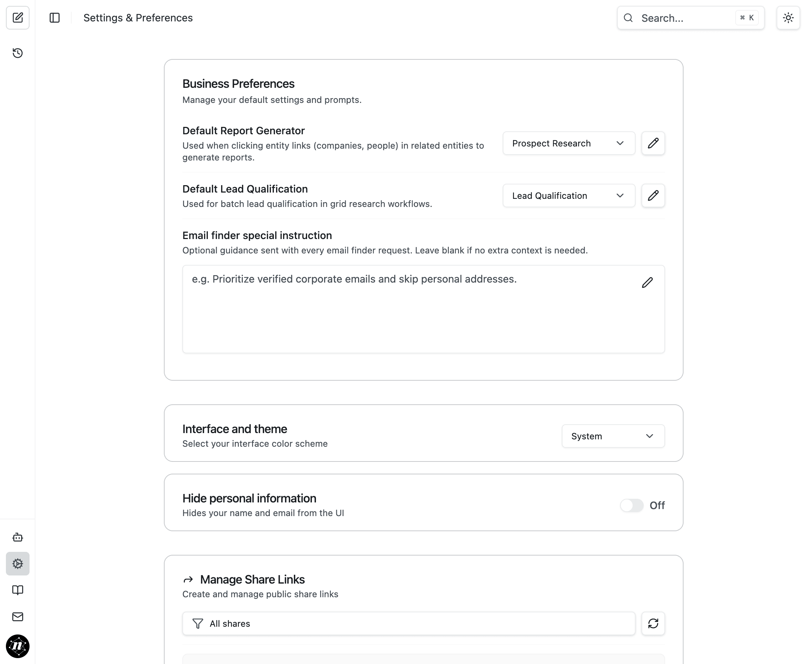812x664 pixels.
Task: Open the Prospect Research dropdown
Action: click(x=568, y=143)
